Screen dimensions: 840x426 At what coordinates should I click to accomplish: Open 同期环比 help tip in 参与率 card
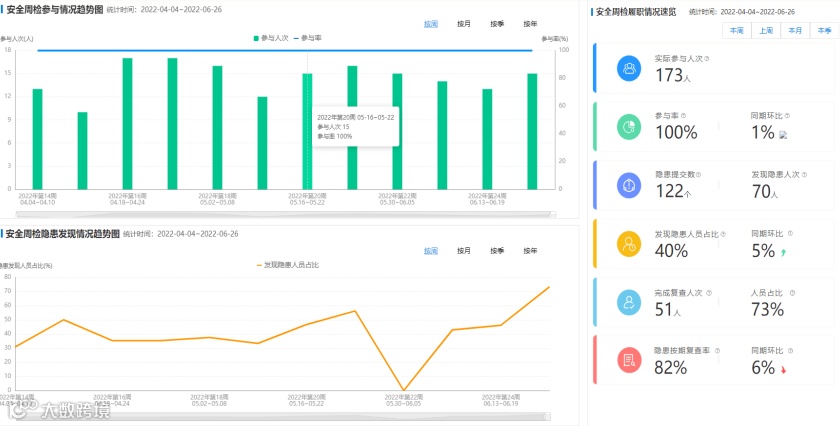tap(787, 116)
